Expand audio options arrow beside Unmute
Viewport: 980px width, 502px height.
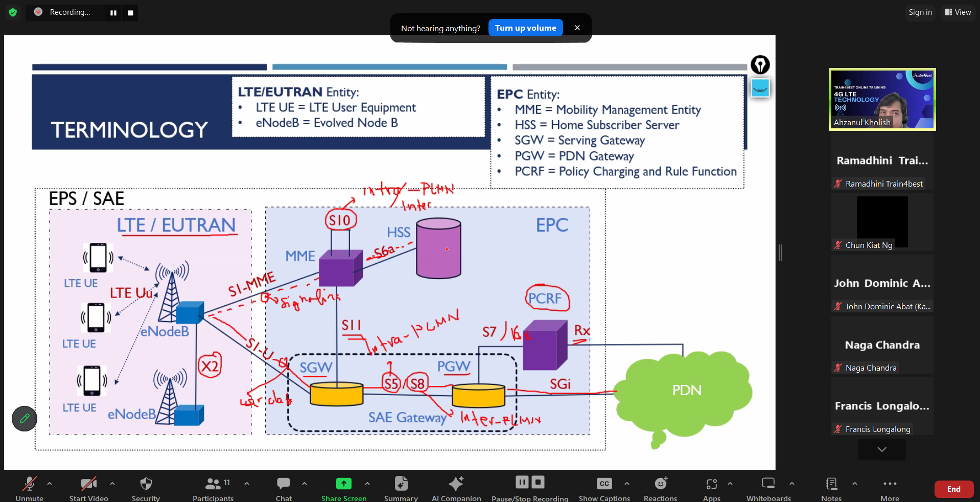click(50, 483)
